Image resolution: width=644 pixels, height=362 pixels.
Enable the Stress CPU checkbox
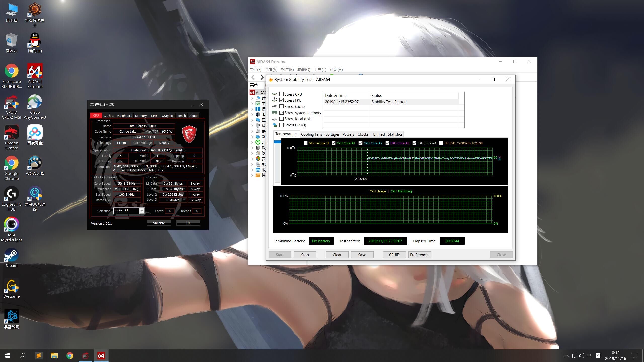click(281, 94)
